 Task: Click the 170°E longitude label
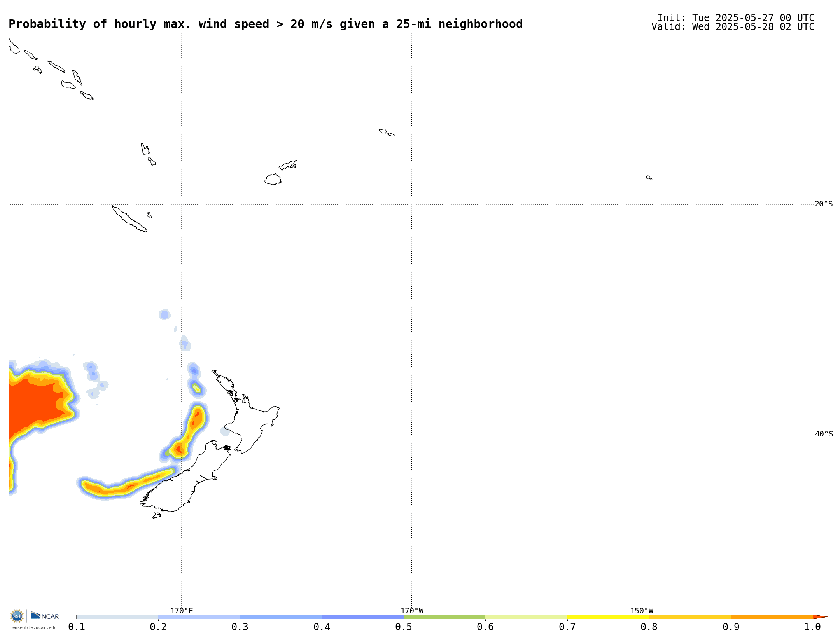tap(182, 611)
